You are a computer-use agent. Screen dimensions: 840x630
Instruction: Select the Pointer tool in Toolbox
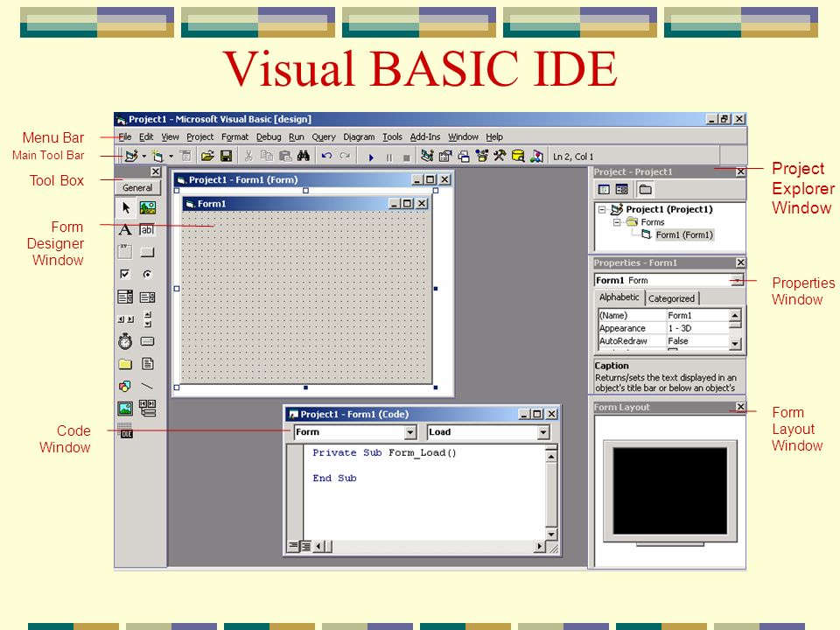[x=126, y=207]
